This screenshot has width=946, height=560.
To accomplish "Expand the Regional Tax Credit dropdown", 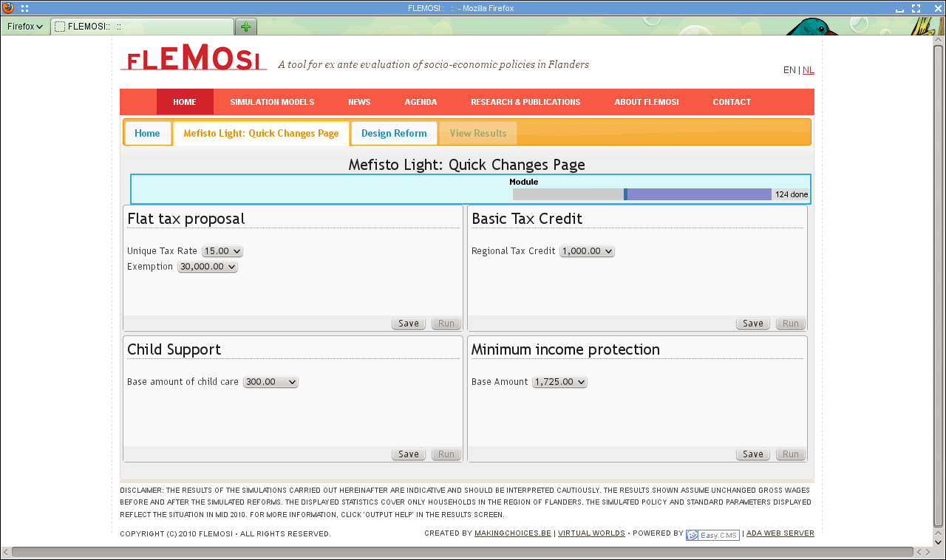I will [x=587, y=251].
